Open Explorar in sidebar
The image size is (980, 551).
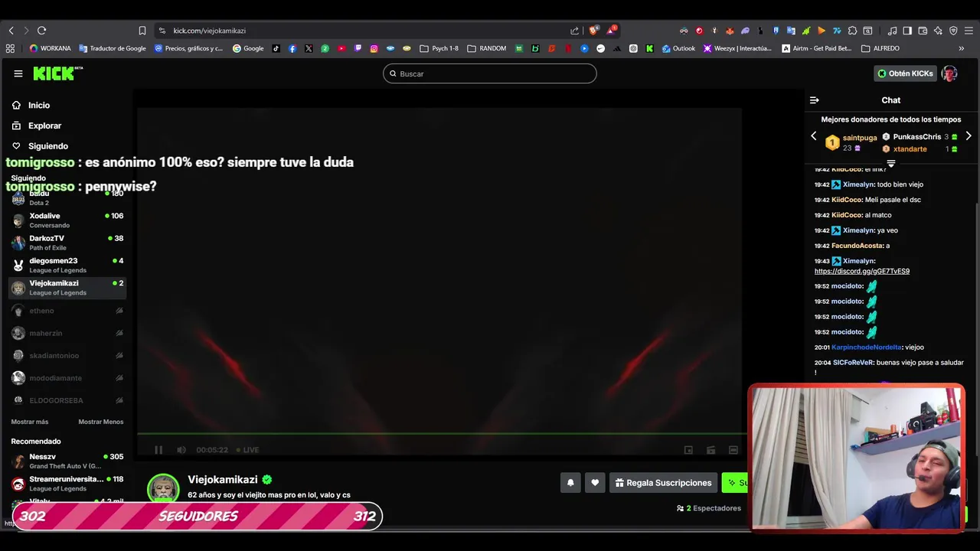[44, 126]
